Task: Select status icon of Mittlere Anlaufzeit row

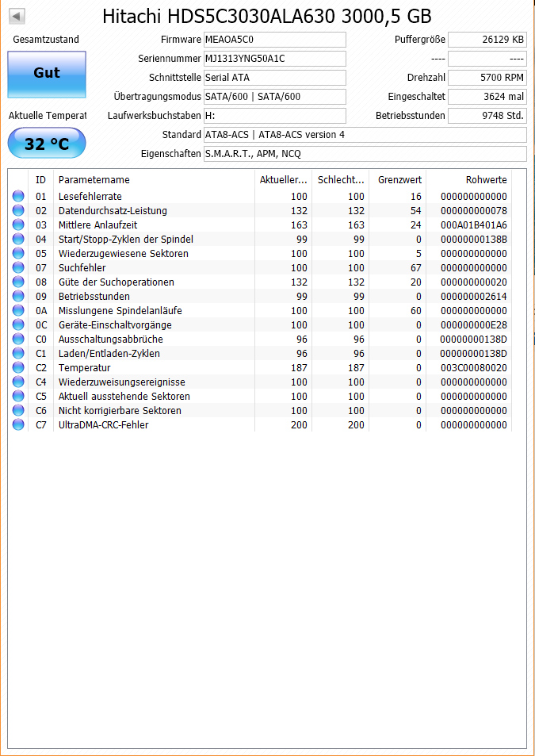Action: point(18,224)
